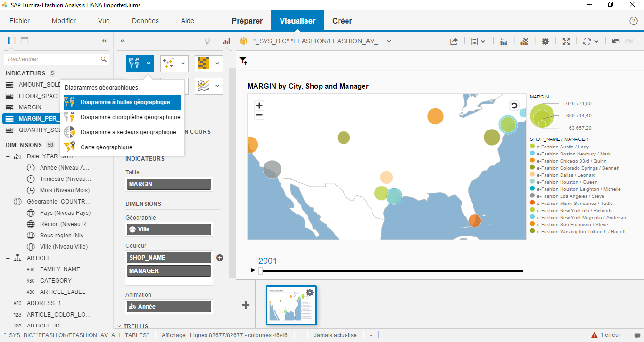Collapse the data panel with double chevron
Image resolution: width=644 pixels, height=342 pixels.
[104, 41]
